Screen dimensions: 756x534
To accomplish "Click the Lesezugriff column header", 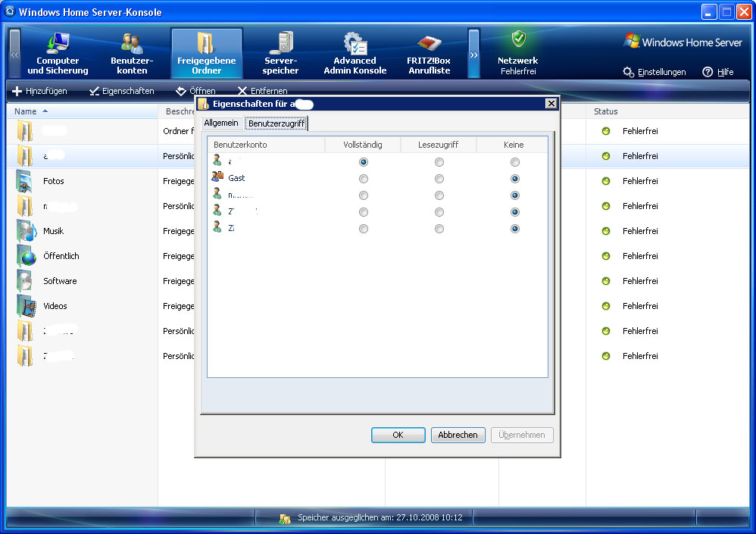I will pos(439,145).
